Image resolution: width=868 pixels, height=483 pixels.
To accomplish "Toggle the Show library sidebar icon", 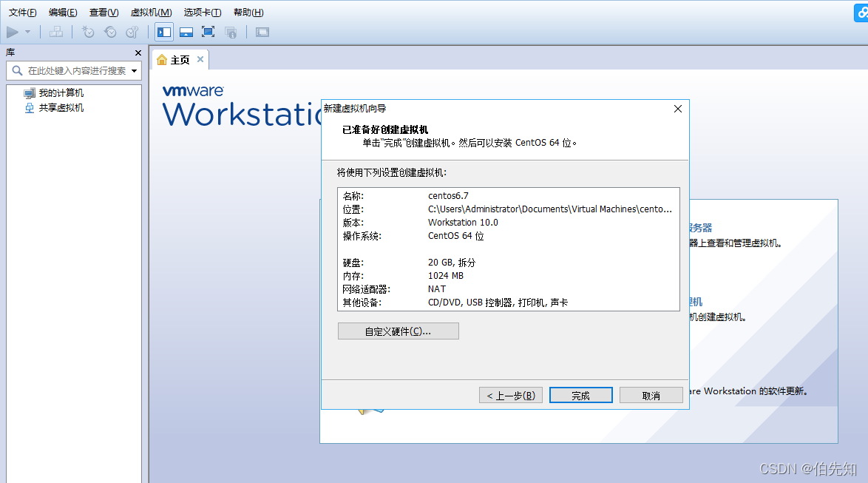I will 164,32.
